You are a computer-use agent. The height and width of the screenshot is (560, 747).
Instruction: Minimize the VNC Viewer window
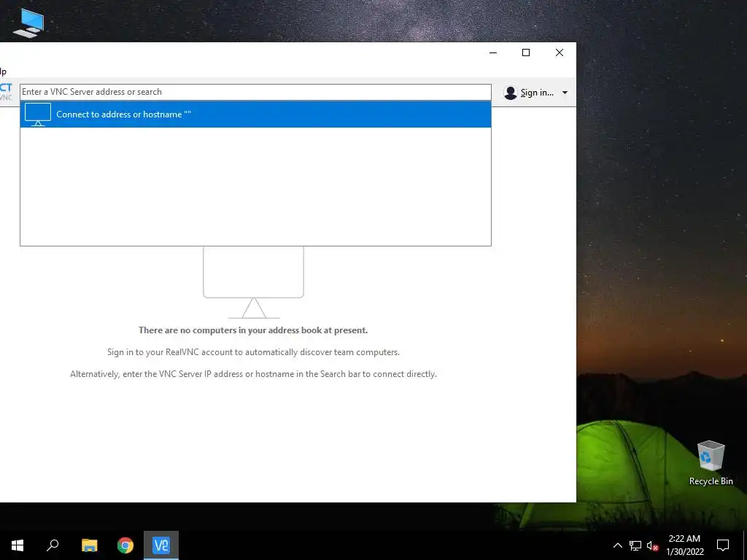point(493,52)
